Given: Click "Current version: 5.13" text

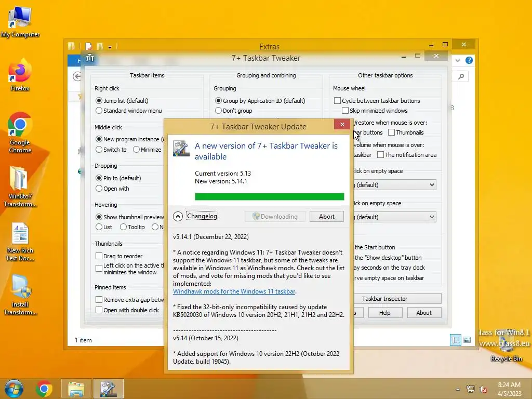Looking at the screenshot, I should (223, 174).
